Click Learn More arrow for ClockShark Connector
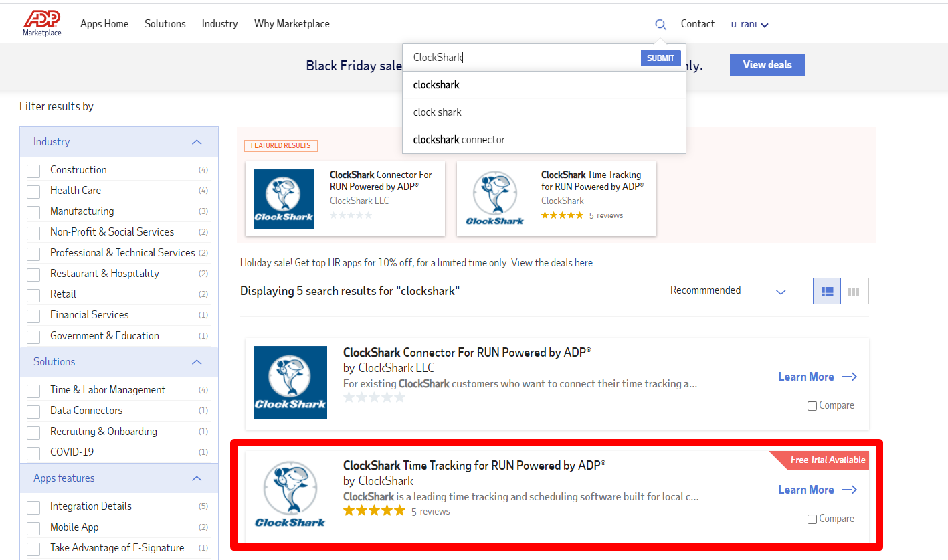Image resolution: width=948 pixels, height=560 pixels. 849,377
